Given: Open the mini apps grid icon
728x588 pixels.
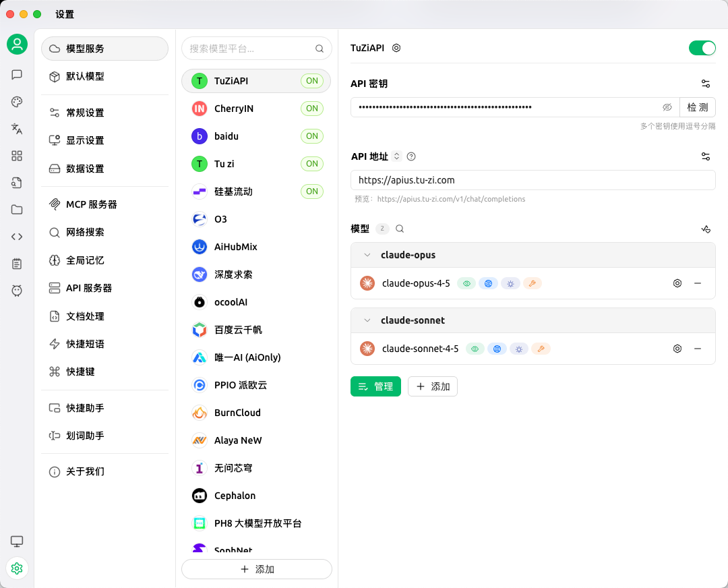Looking at the screenshot, I should click(17, 156).
